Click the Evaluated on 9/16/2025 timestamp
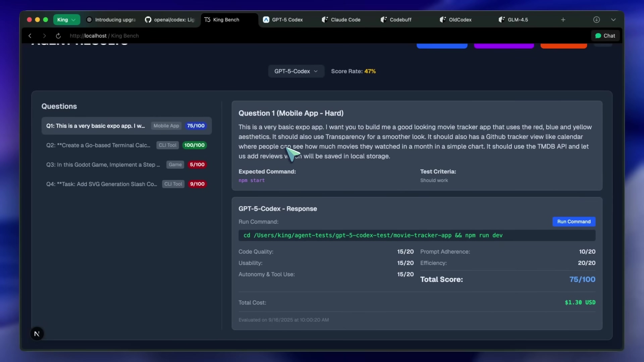 point(283,320)
